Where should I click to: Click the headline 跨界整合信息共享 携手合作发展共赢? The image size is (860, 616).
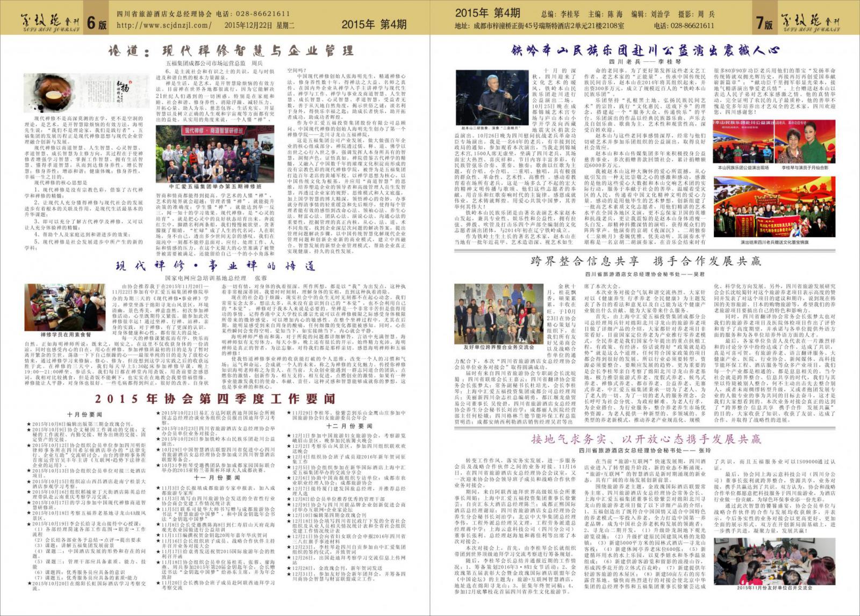[x=646, y=262]
